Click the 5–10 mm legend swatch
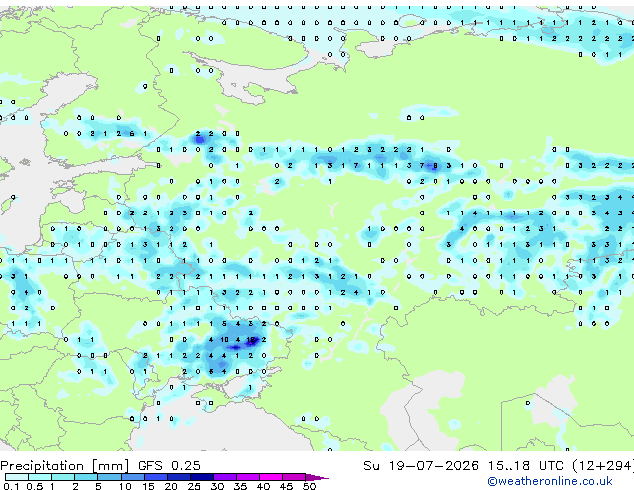This screenshot has width=634, height=490. (x=109, y=477)
